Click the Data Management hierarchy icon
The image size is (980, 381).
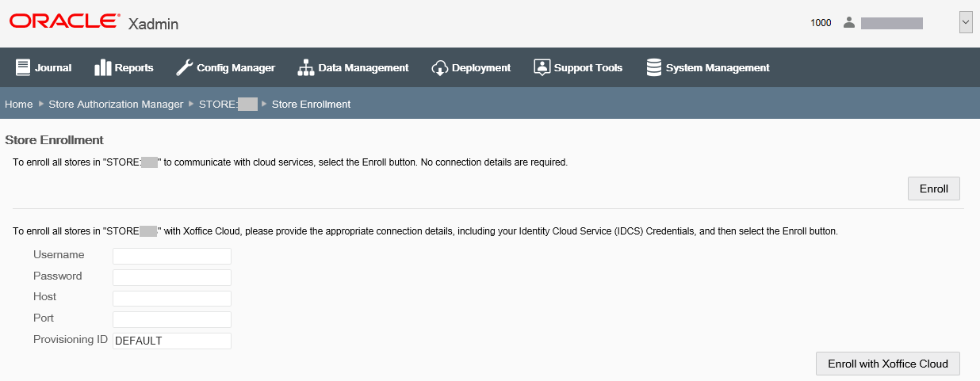(306, 67)
